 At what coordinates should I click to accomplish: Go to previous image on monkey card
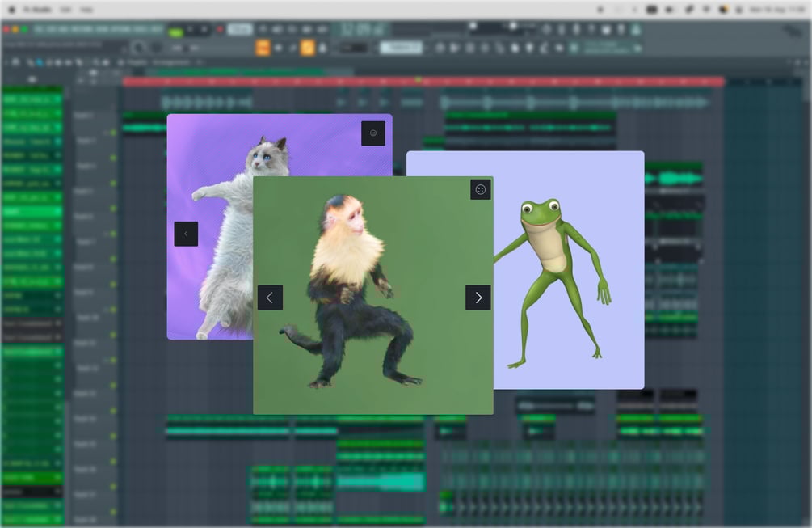271,298
